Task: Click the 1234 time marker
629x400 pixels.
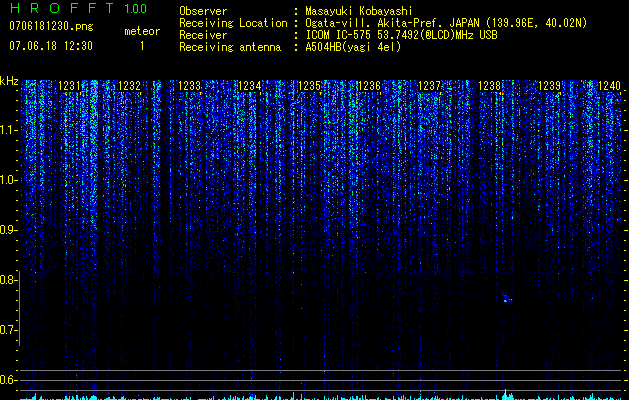Action: tap(250, 86)
